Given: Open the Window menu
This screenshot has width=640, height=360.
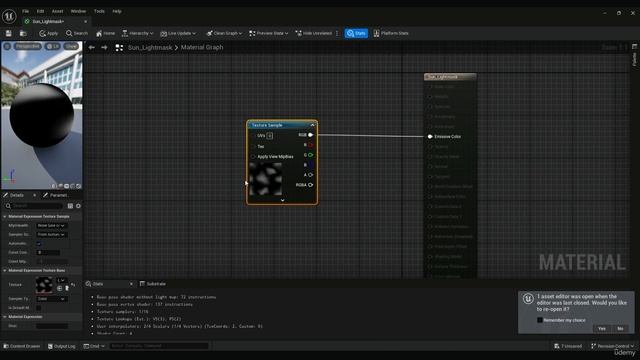Looking at the screenshot, I should [78, 11].
